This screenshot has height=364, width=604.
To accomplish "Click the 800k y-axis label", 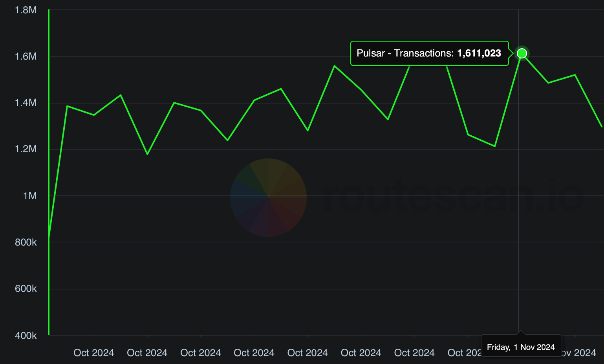I will pyautogui.click(x=26, y=242).
